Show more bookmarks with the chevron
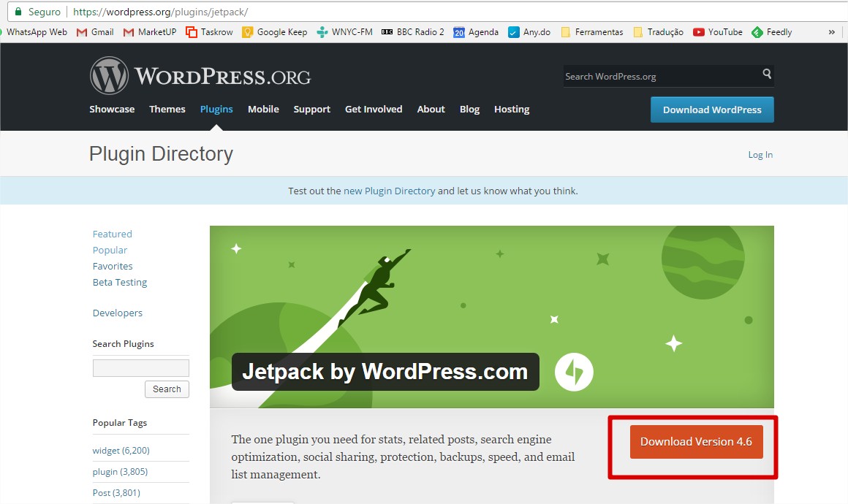848x504 pixels. [x=832, y=32]
